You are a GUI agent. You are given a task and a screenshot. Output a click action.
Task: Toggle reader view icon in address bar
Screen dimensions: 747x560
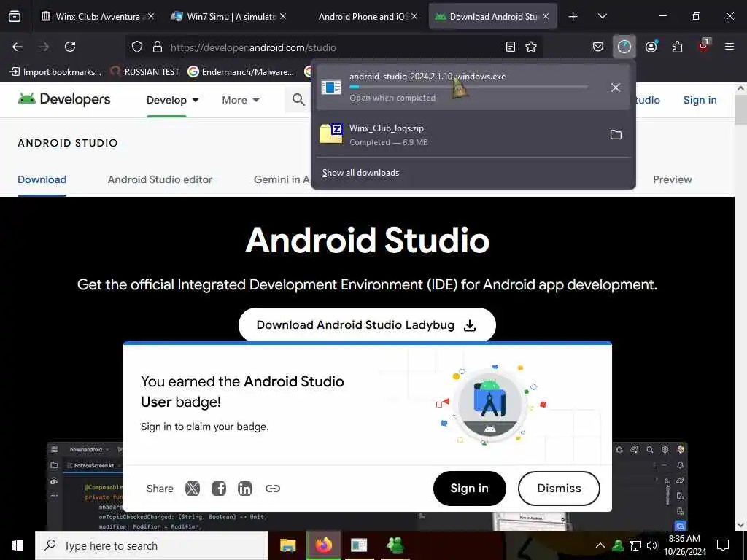coord(510,47)
